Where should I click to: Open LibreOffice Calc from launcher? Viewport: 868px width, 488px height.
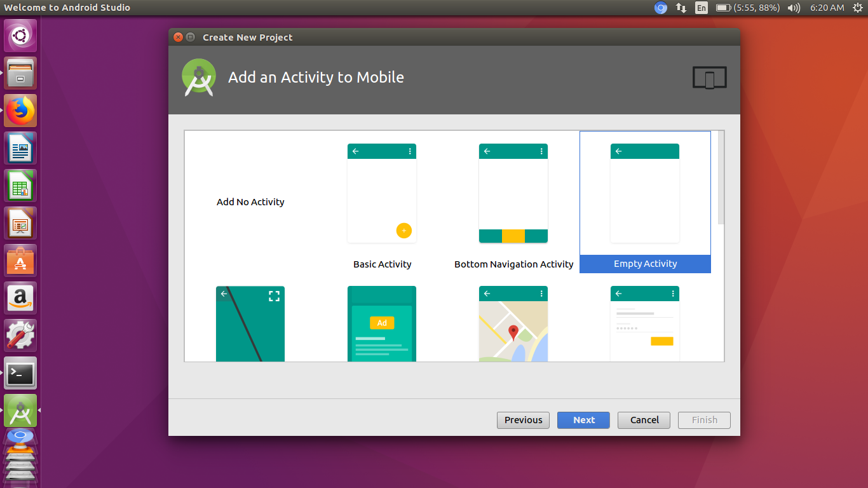coord(20,186)
